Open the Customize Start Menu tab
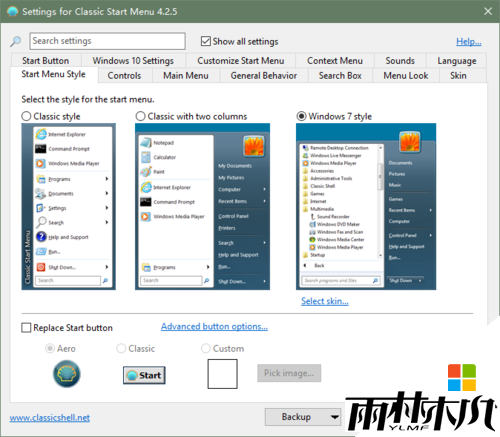Viewport: 500px width, 437px height. pos(241,61)
